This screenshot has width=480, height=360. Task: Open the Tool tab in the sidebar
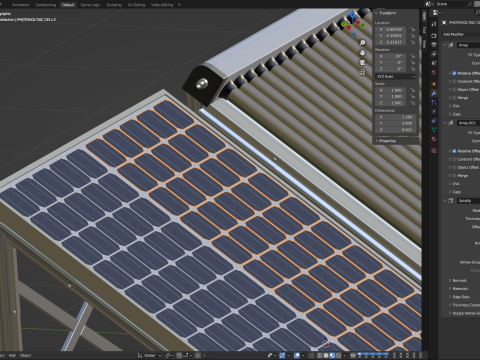(424, 30)
